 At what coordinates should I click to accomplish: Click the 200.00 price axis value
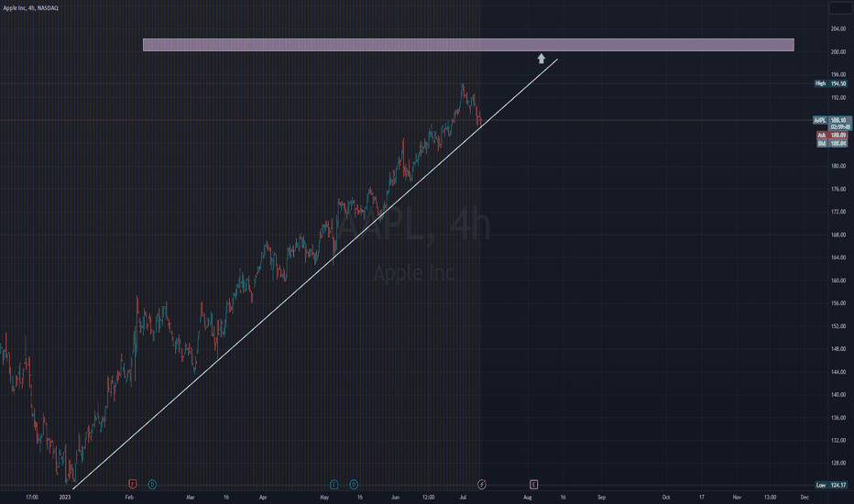838,51
